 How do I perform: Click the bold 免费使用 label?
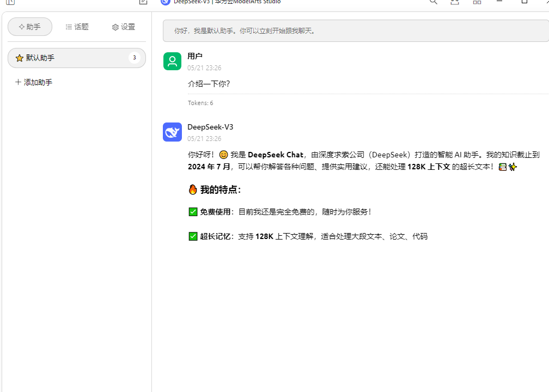tap(215, 212)
